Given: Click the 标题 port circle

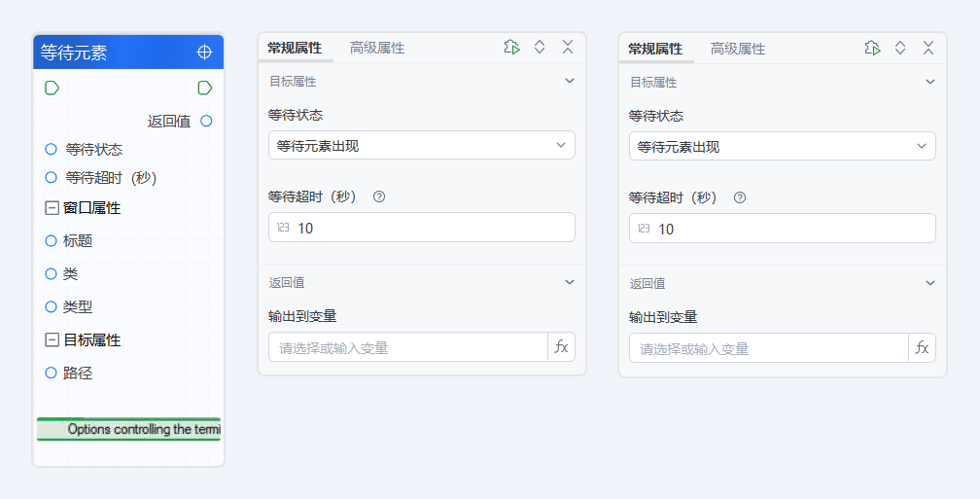Looking at the screenshot, I should point(52,241).
